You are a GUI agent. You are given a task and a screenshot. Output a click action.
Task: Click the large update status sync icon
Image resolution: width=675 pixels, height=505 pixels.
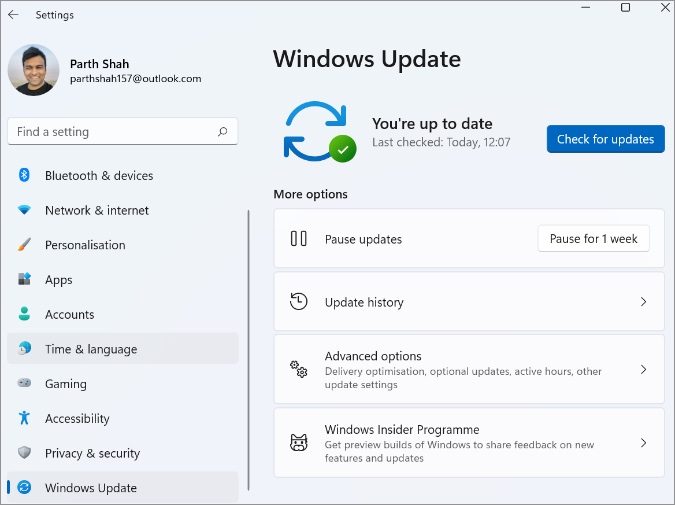pyautogui.click(x=320, y=132)
